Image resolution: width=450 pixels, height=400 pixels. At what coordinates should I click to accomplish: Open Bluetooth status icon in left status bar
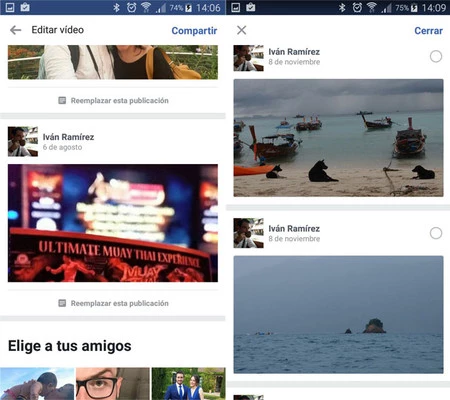(x=116, y=7)
